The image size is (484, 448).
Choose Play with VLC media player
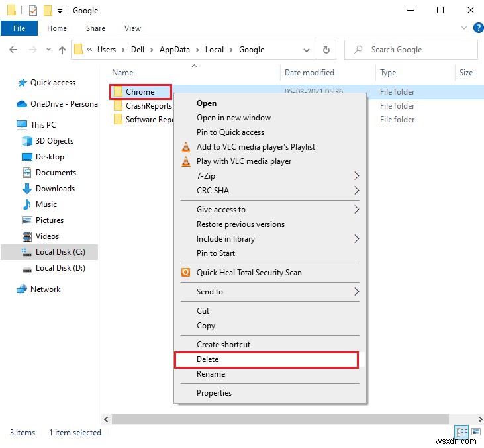pyautogui.click(x=244, y=161)
